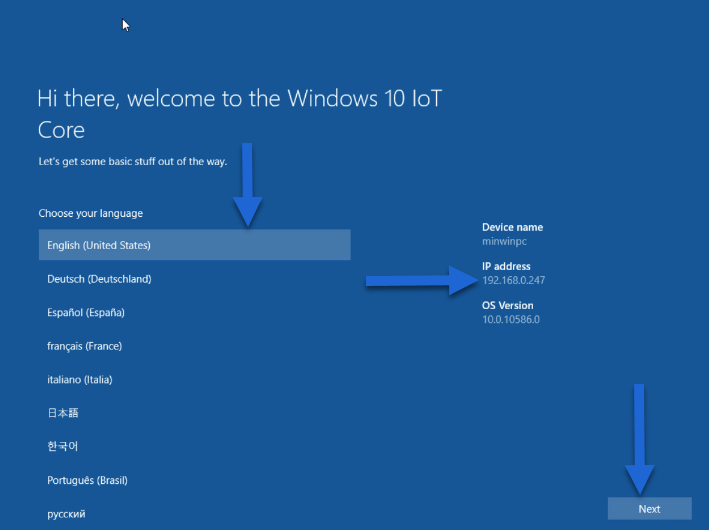The image size is (709, 530).
Task: Select English (United States) language
Action: [x=194, y=245]
